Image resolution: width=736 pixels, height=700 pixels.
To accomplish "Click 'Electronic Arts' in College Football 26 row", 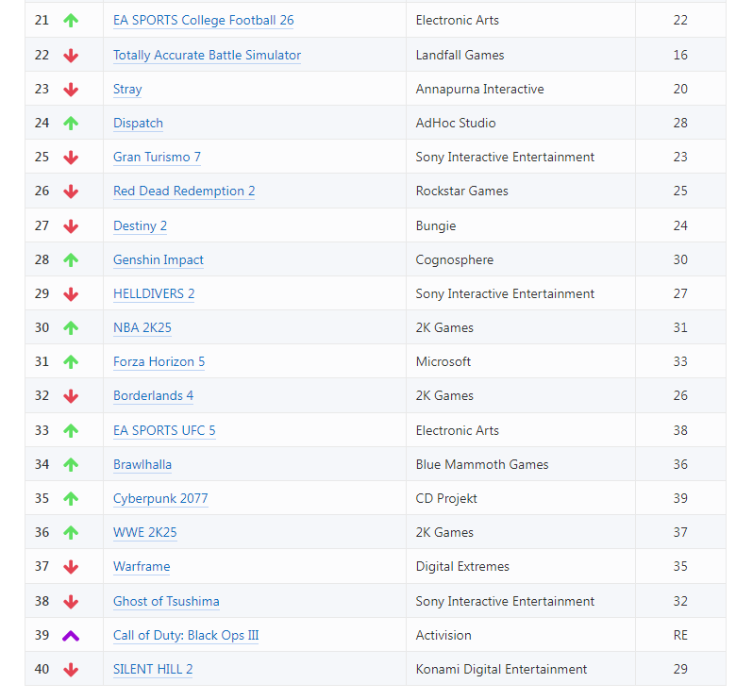I will [458, 20].
